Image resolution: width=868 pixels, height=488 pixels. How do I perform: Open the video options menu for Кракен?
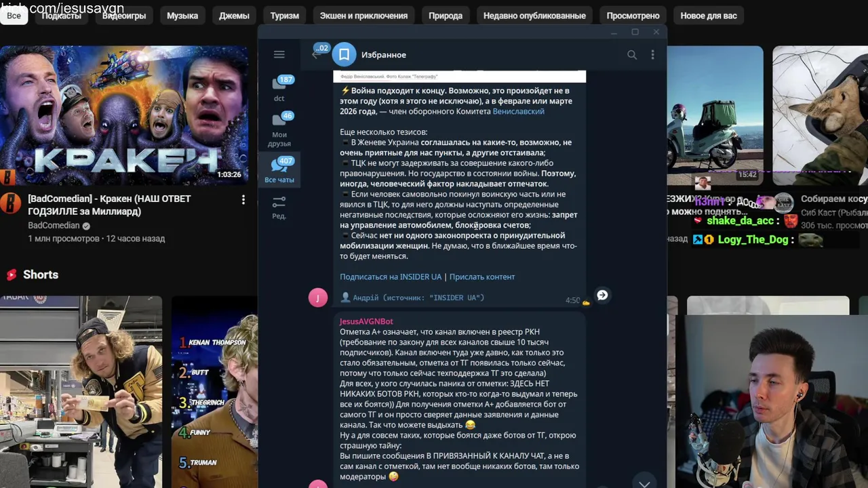coord(243,200)
